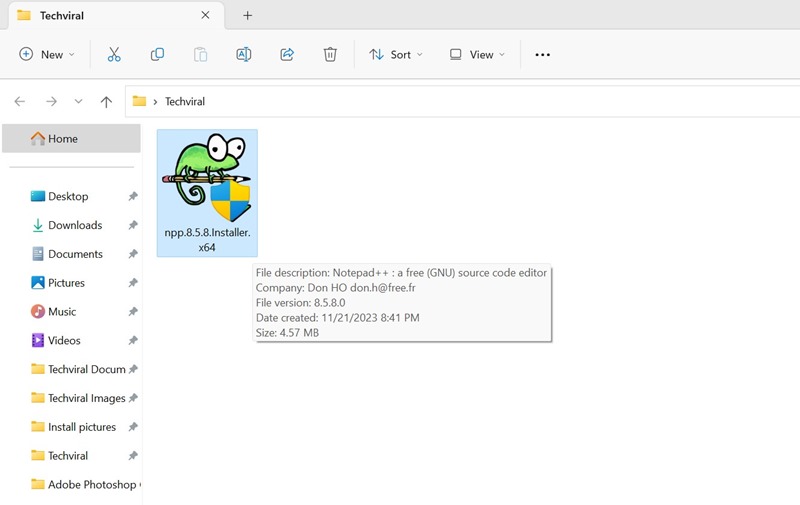This screenshot has height=505, width=800.
Task: Go back with the left arrow
Action: (x=20, y=102)
